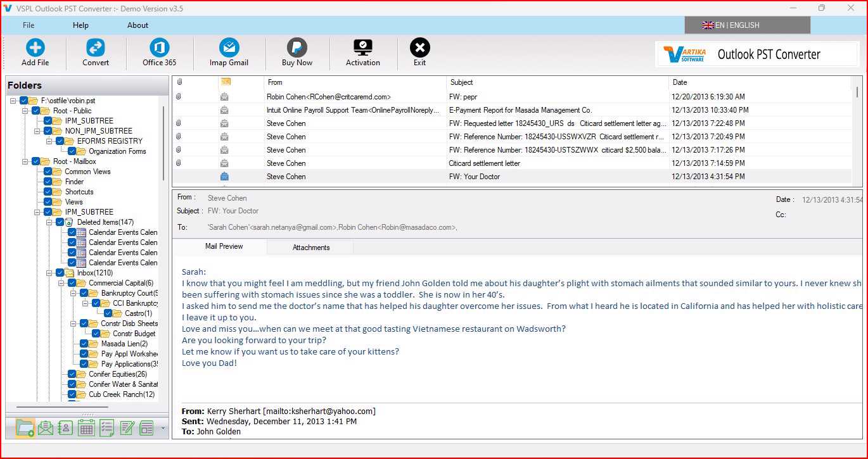
Task: Click the envelope icon column header
Action: tap(226, 82)
